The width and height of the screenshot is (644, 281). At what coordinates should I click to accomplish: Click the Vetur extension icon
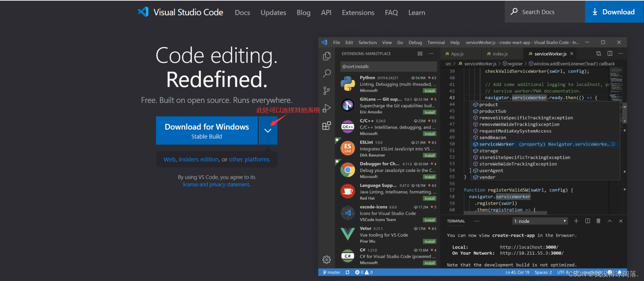tap(348, 234)
